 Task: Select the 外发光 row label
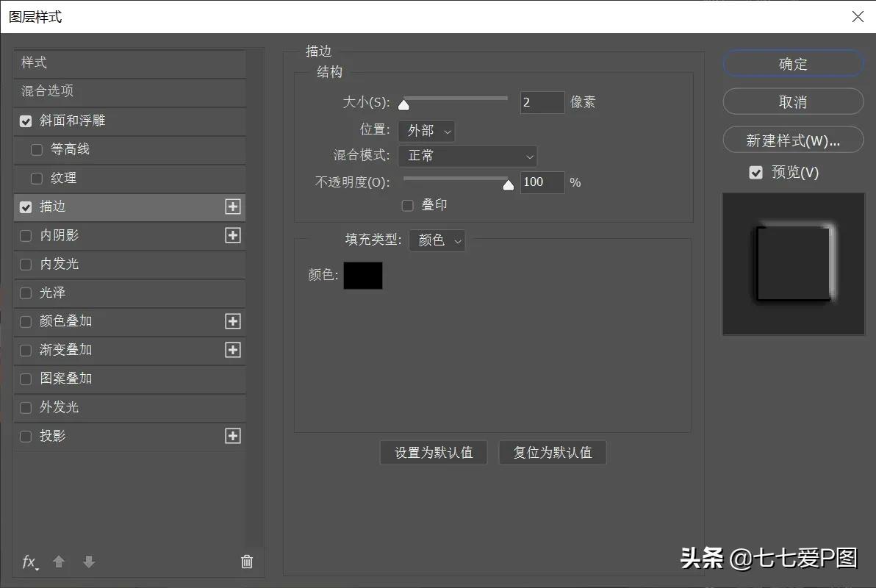click(60, 407)
